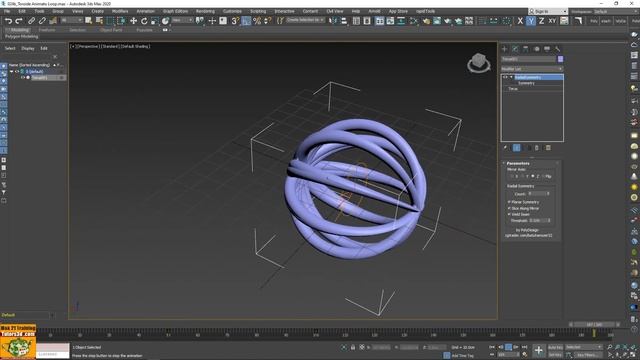The height and width of the screenshot is (360, 640).
Task: Select the Unlink Selection icon
Action: pyautogui.click(x=42, y=20)
